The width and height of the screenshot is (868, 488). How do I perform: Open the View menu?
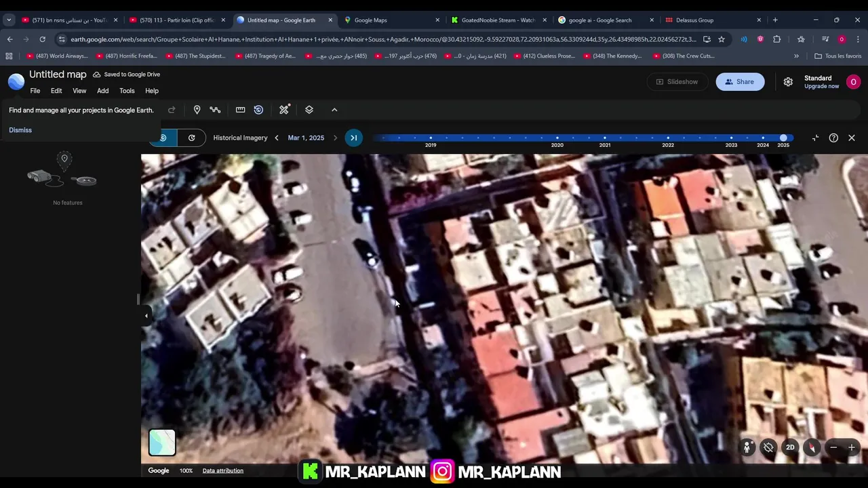tap(79, 91)
